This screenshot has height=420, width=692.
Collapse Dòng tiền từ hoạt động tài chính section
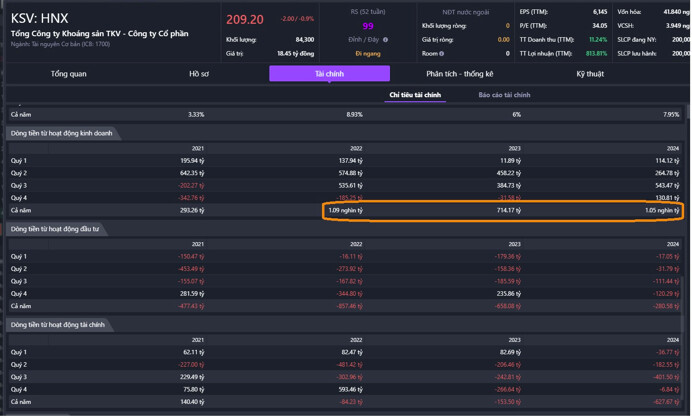(x=58, y=325)
